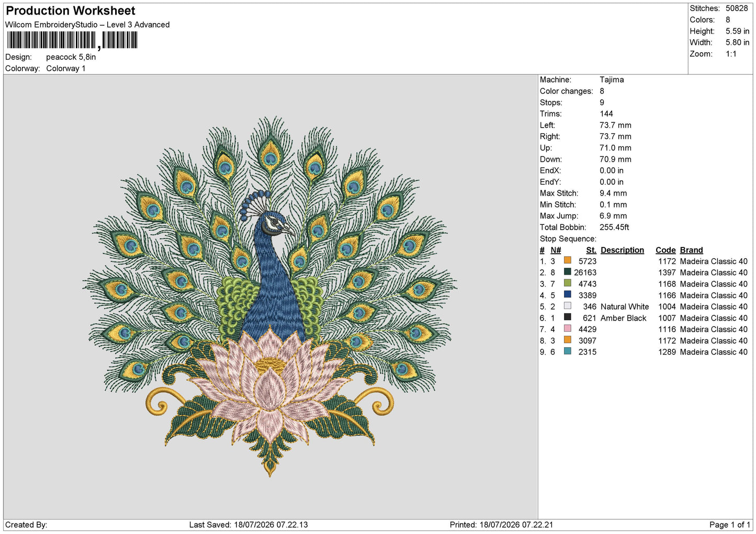The height and width of the screenshot is (534, 756).
Task: Click stitch count '4429' in stop 7
Action: (587, 329)
